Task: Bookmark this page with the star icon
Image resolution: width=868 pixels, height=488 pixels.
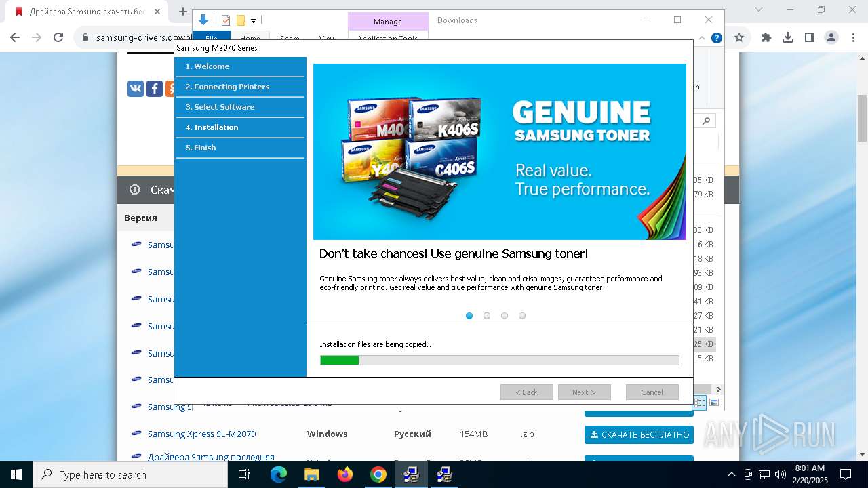Action: (x=739, y=37)
